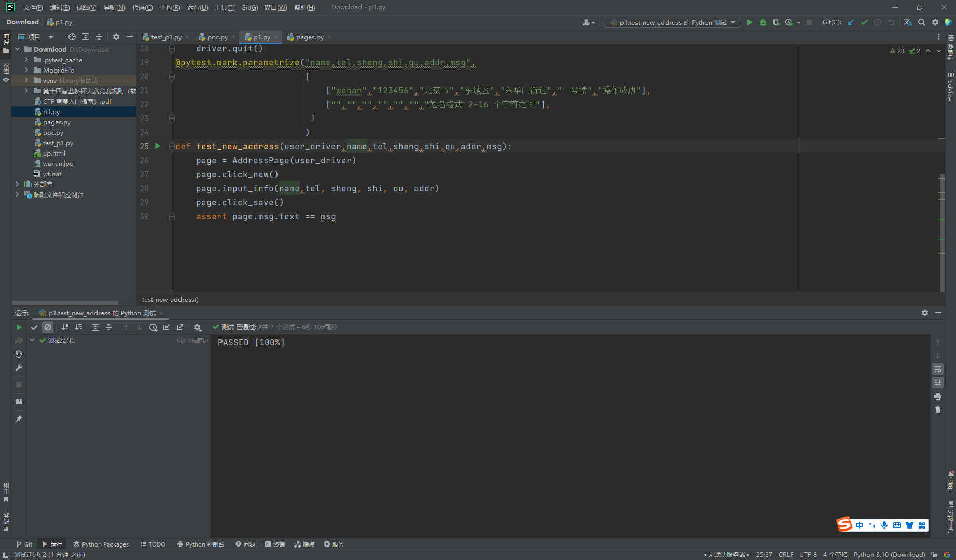Open the project view dropdown arrow
The height and width of the screenshot is (560, 956).
[x=51, y=37]
